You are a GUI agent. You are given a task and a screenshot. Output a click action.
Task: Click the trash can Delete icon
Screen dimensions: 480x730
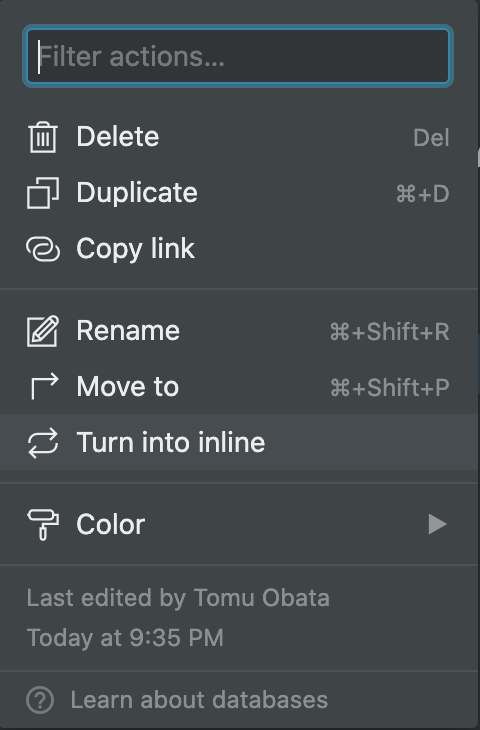click(43, 137)
